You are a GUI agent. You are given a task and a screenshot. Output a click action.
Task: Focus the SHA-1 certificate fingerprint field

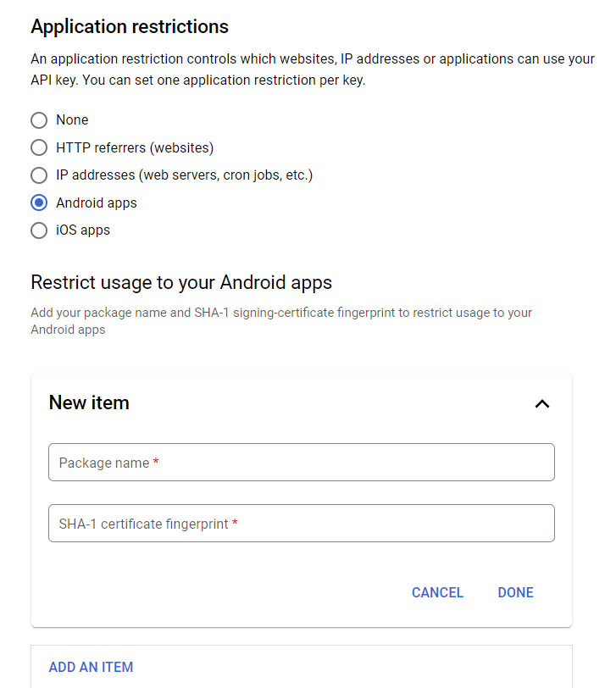click(301, 524)
